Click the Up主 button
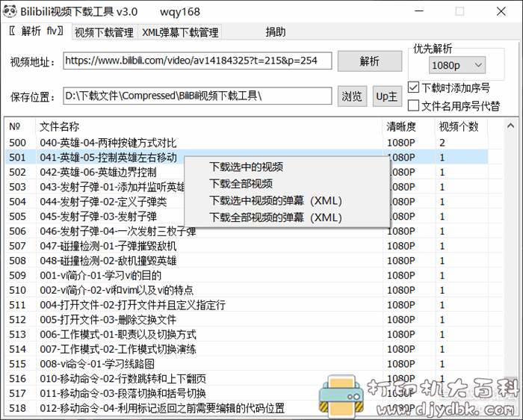Viewport: 523px width, 420px height. tap(387, 96)
